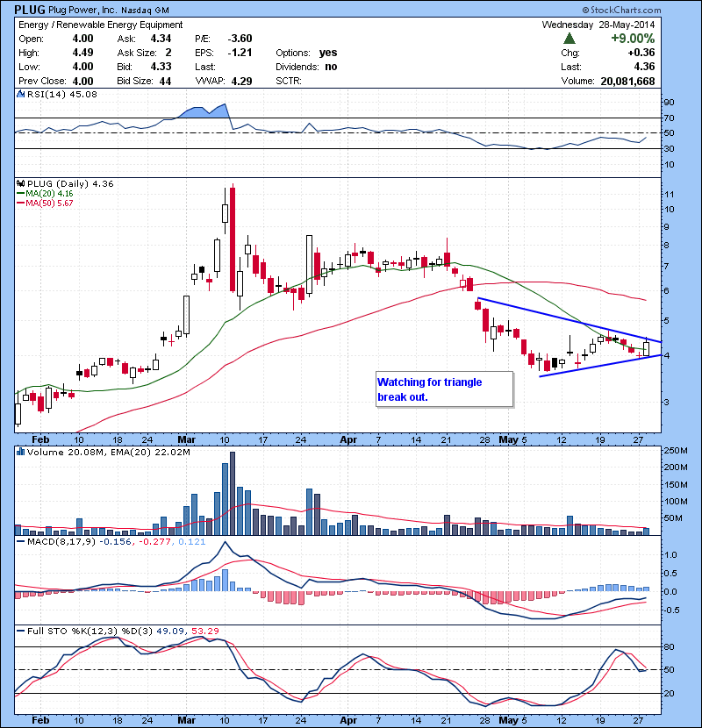The width and height of the screenshot is (702, 728).
Task: Click the MACD signal value -0.277
Action: tap(154, 542)
